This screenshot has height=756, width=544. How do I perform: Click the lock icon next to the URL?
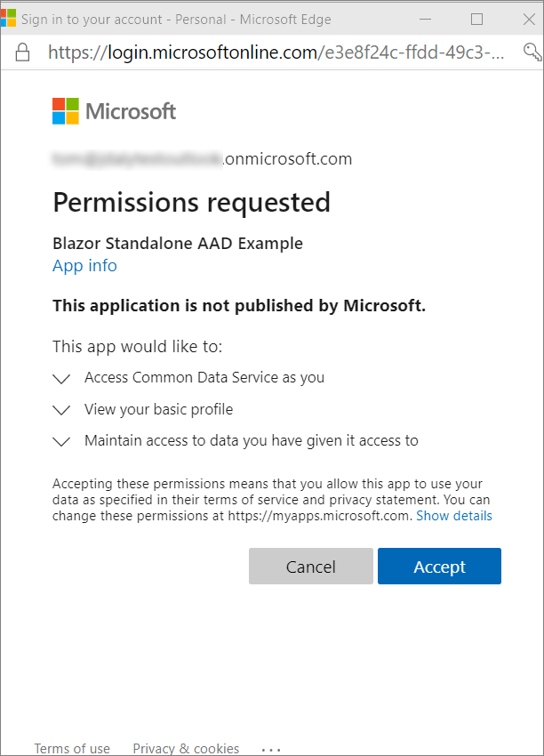pos(22,52)
